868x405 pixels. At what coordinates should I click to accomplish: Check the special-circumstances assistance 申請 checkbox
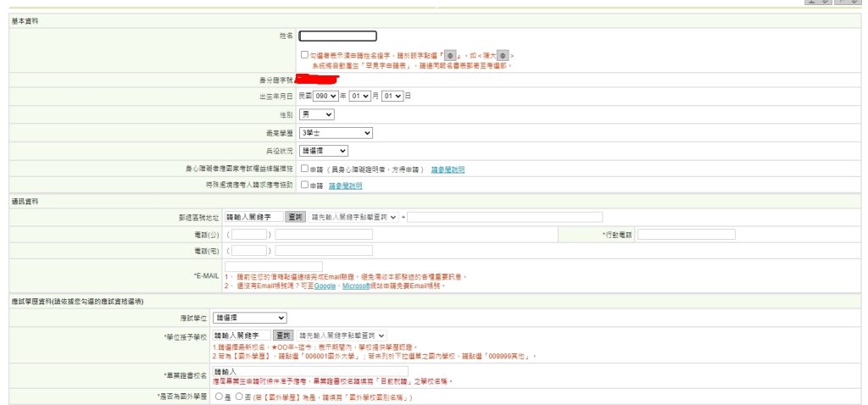304,185
